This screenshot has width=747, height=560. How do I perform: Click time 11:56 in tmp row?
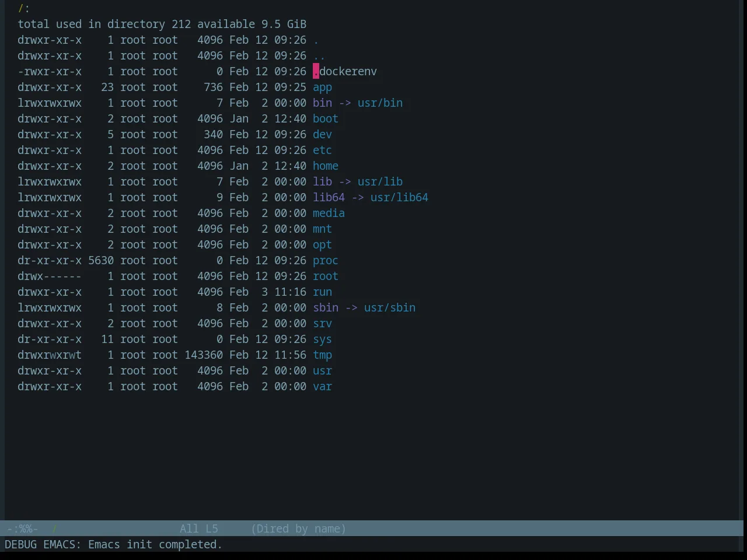click(290, 355)
